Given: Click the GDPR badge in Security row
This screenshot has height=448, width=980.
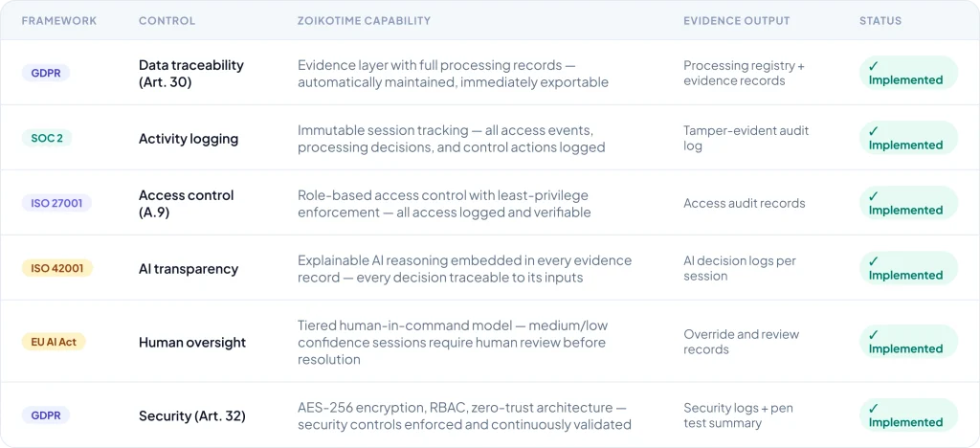Looking at the screenshot, I should pyautogui.click(x=46, y=415).
